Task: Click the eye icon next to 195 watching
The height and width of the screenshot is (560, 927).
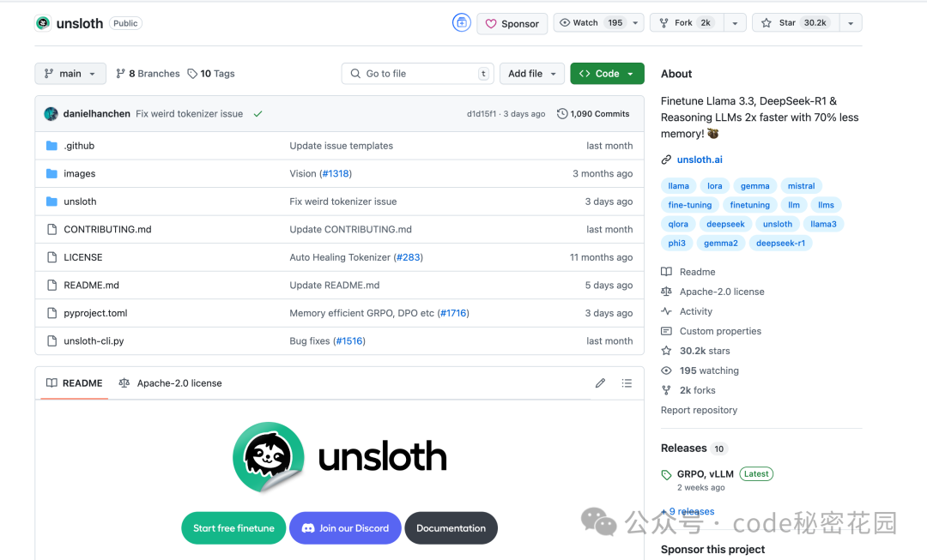Action: [666, 370]
